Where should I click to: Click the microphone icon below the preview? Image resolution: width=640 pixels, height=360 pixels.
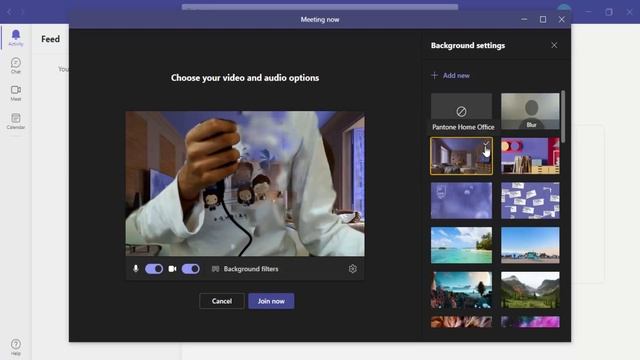[136, 269]
